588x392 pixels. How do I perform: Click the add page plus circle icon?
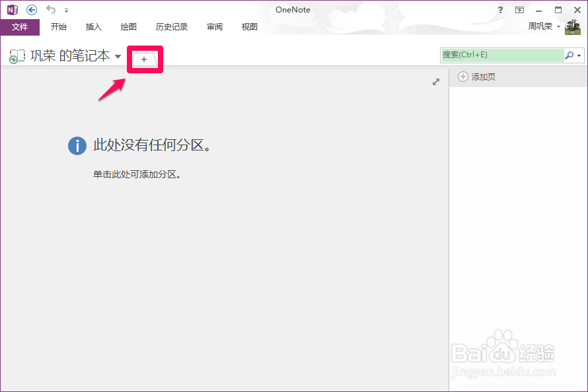pos(463,77)
